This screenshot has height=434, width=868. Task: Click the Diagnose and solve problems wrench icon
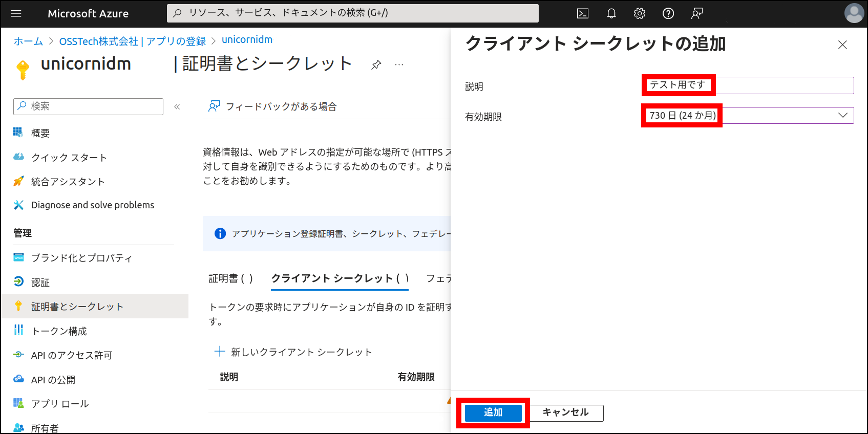18,205
